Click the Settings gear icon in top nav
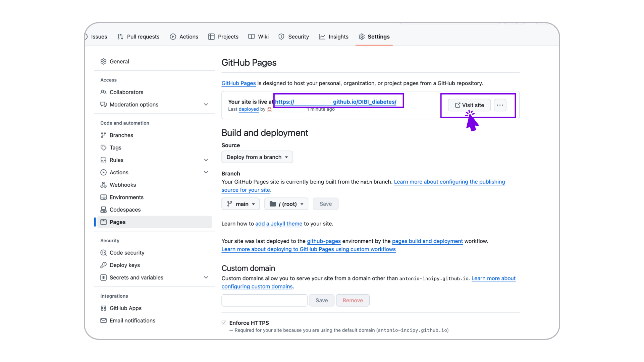This screenshot has width=644, height=362. point(362,37)
